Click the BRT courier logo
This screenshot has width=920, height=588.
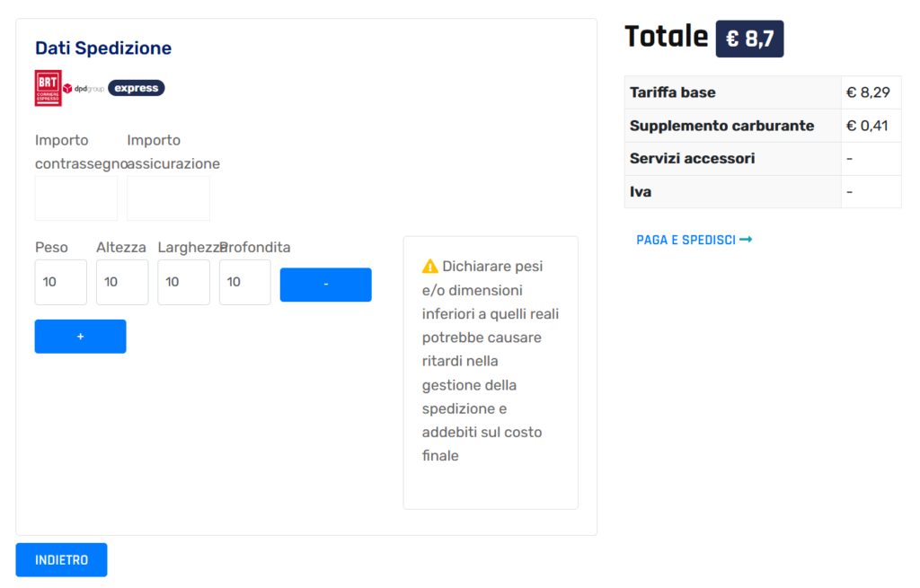[x=49, y=88]
